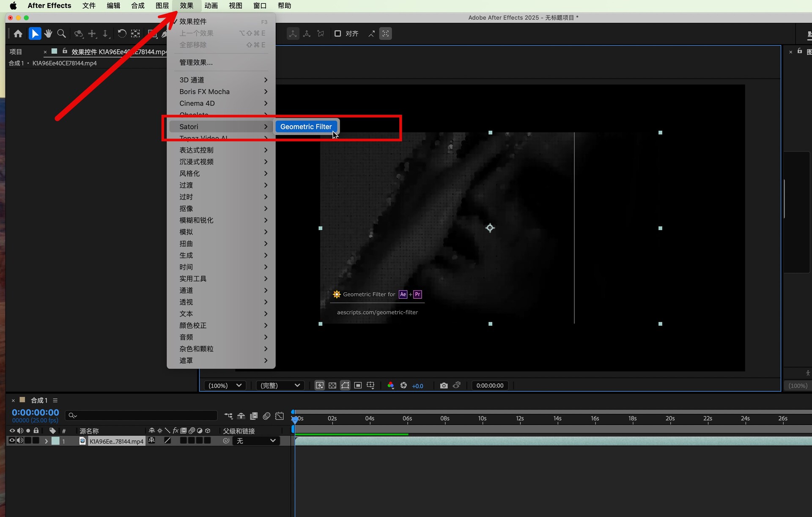The width and height of the screenshot is (812, 517).
Task: Toggle transparency grid in viewer
Action: coord(332,385)
